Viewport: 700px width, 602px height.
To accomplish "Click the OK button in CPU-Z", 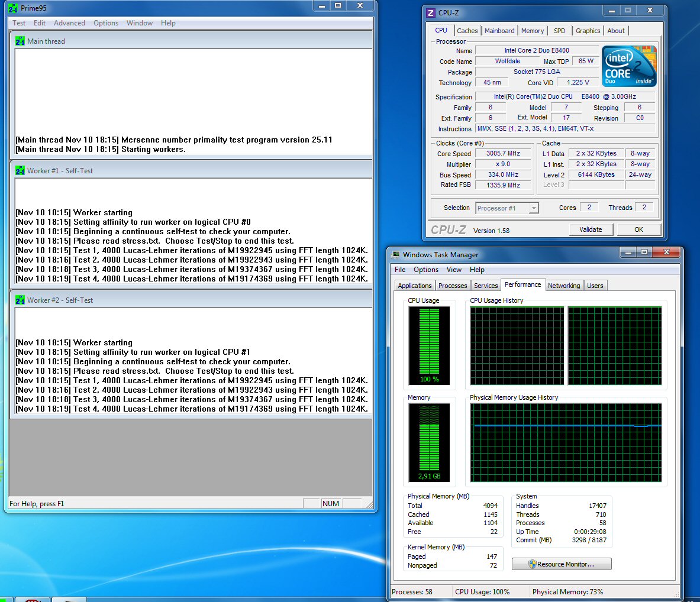I will (x=639, y=229).
